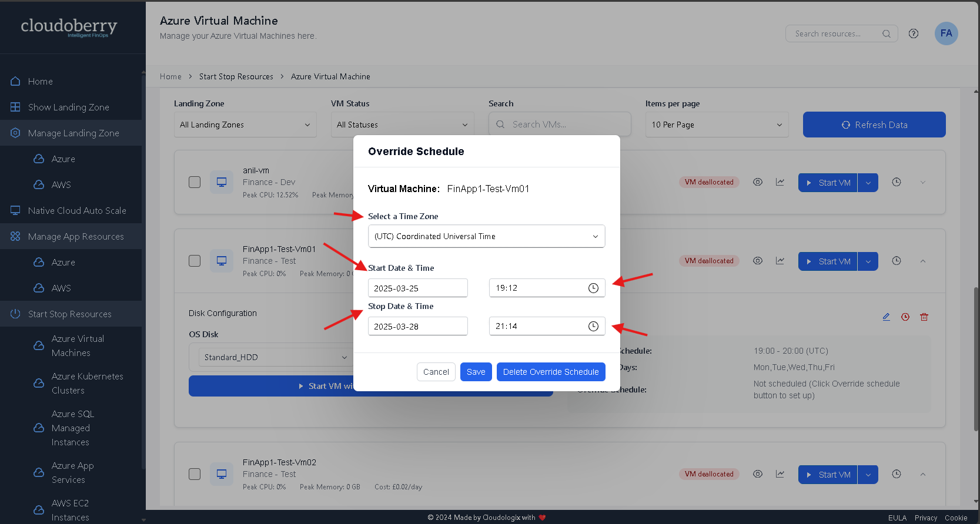Viewport: 980px width, 524px height.
Task: Open the start time clock picker 19:12
Action: tap(593, 288)
